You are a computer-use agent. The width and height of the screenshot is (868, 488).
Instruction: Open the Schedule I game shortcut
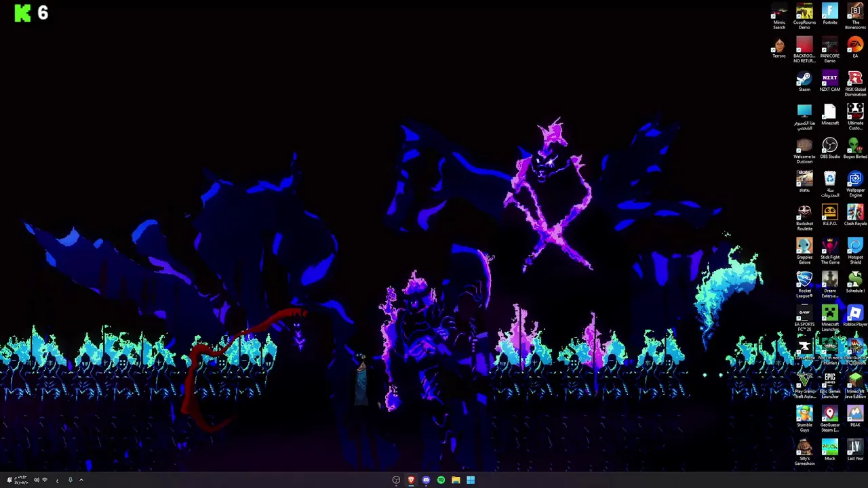855,283
